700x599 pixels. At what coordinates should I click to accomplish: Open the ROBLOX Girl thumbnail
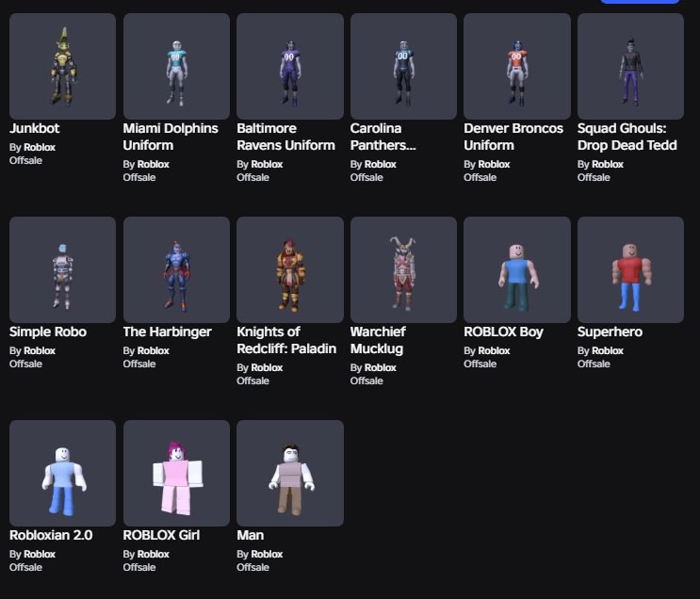[176, 473]
